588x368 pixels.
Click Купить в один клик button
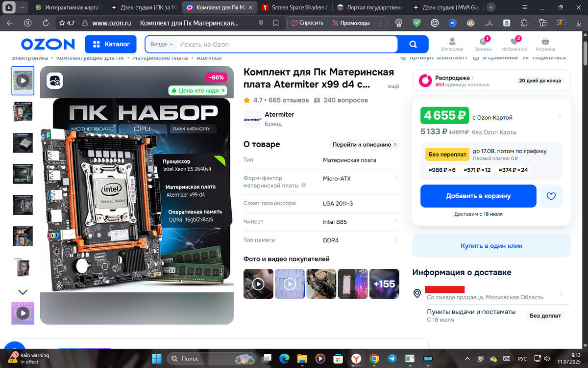[x=491, y=246]
